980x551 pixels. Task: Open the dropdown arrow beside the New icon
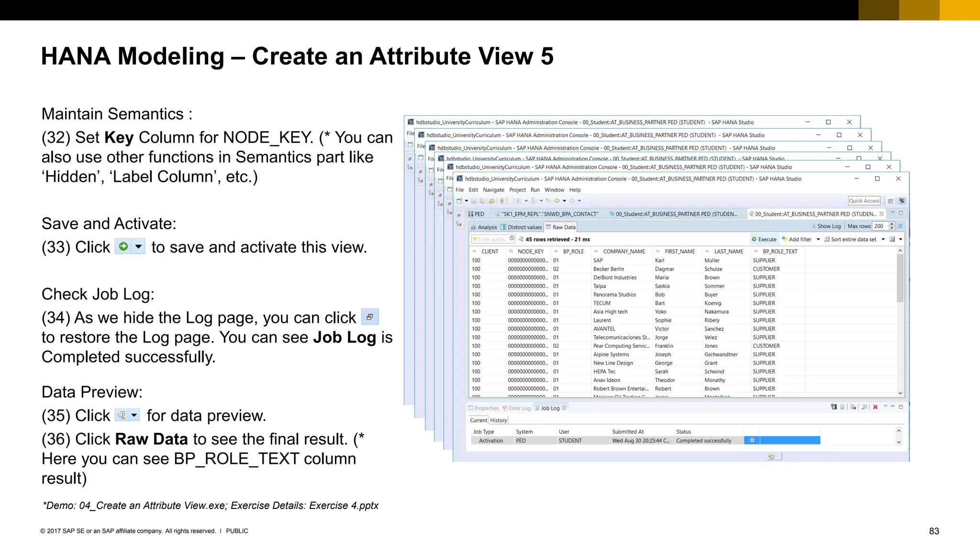467,201
